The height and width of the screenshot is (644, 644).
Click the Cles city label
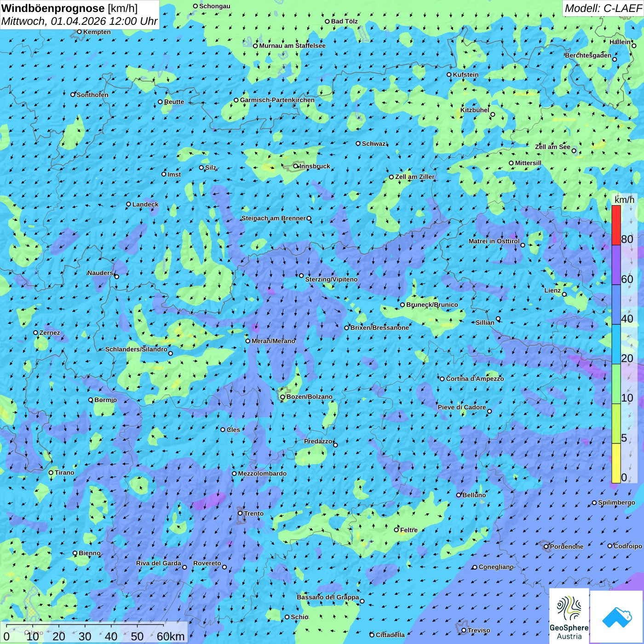tap(233, 430)
